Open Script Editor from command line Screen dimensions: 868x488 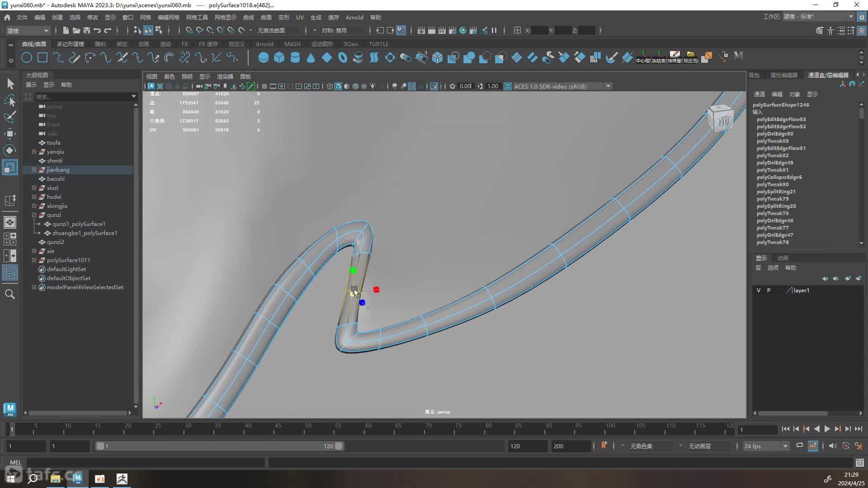point(859,463)
